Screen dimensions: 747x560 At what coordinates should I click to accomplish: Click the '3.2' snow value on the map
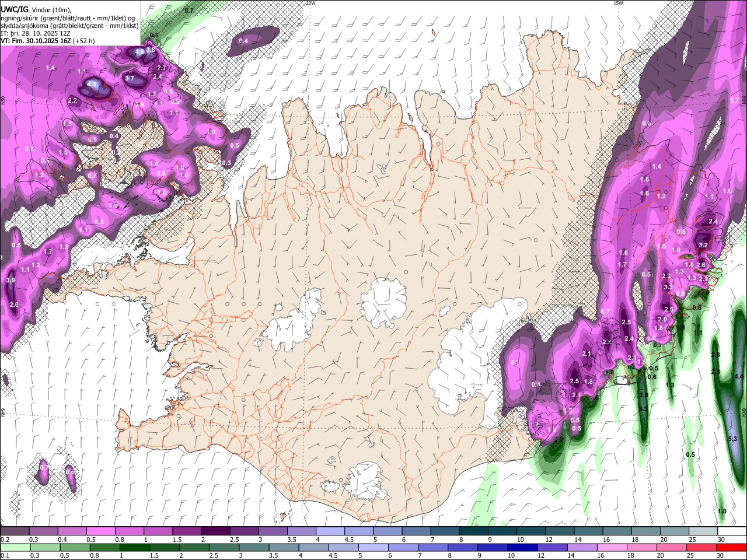tap(703, 246)
